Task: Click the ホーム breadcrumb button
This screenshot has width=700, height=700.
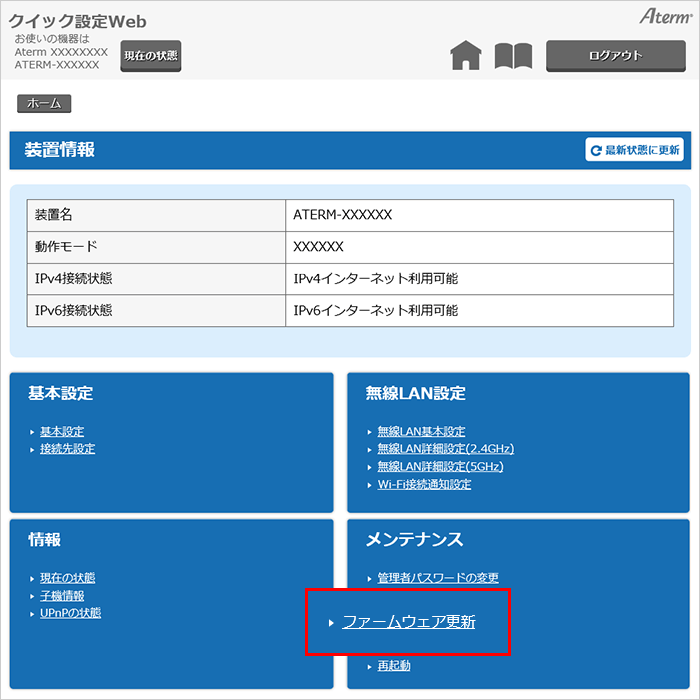Action: coord(43,103)
